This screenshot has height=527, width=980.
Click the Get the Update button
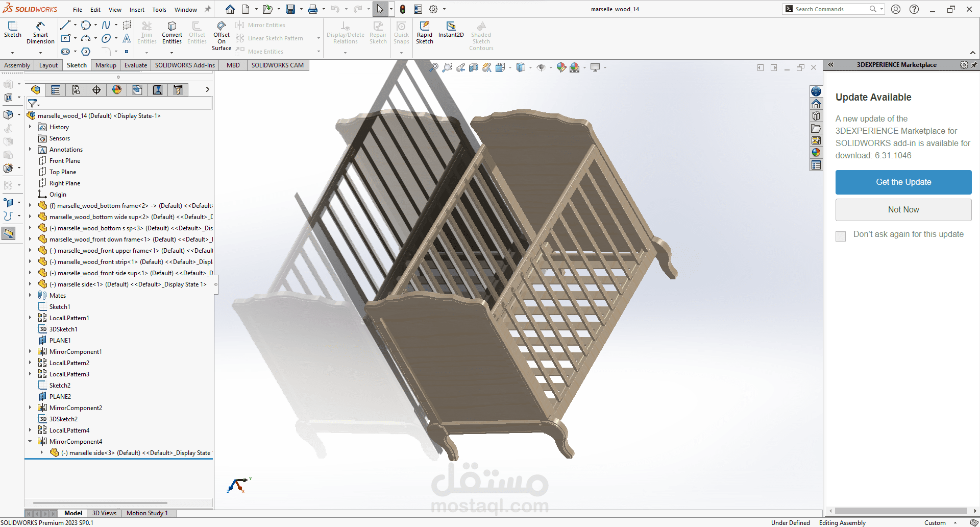(x=903, y=182)
